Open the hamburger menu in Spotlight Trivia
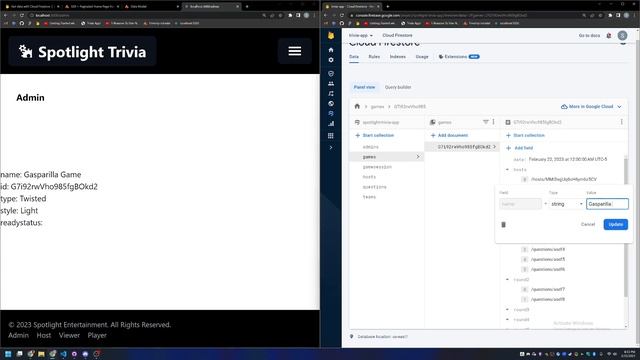The height and width of the screenshot is (360, 640). click(x=295, y=51)
